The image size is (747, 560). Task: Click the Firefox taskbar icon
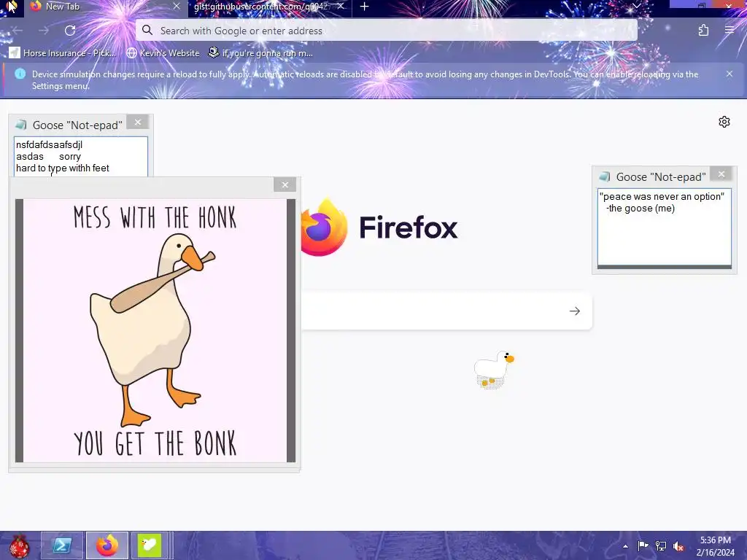coord(107,545)
